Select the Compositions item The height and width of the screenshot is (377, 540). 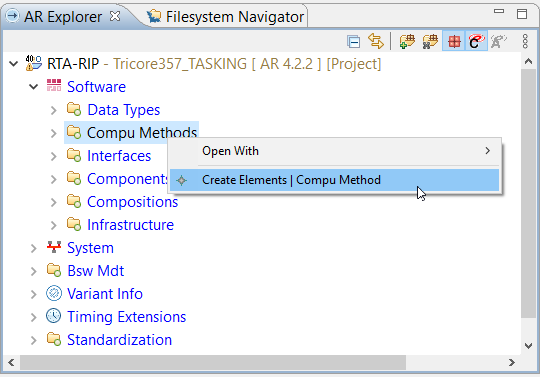[x=133, y=202]
